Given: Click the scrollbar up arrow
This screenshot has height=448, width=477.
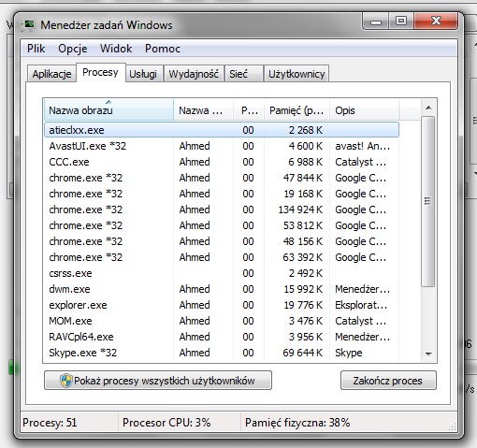Looking at the screenshot, I should (428, 108).
